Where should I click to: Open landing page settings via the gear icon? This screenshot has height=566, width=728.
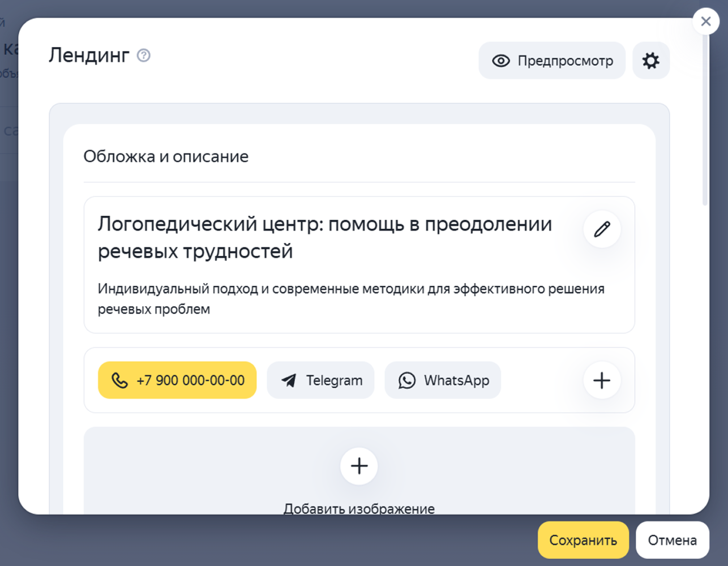pos(650,61)
